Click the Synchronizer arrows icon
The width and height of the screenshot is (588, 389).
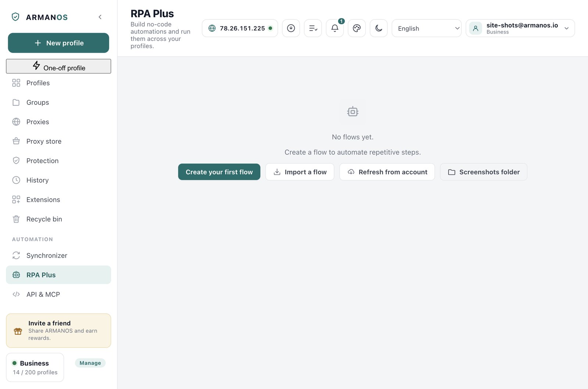16,256
